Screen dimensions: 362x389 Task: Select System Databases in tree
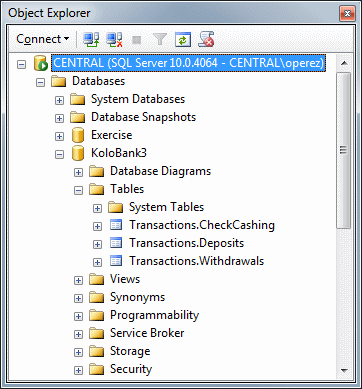tap(138, 99)
